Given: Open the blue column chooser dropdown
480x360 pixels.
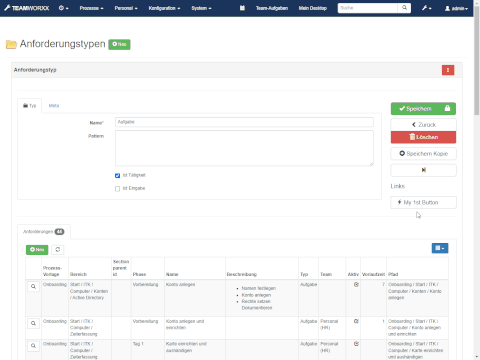Looking at the screenshot, I should 440,248.
